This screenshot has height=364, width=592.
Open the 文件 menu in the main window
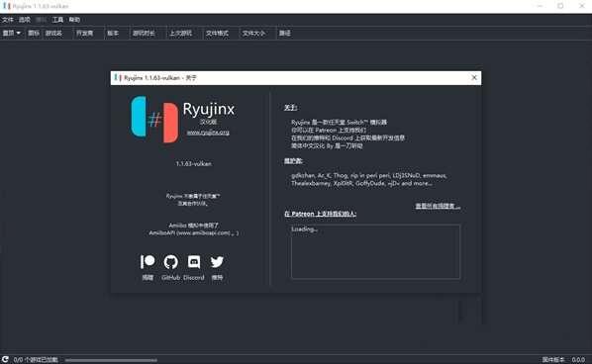tap(8, 20)
